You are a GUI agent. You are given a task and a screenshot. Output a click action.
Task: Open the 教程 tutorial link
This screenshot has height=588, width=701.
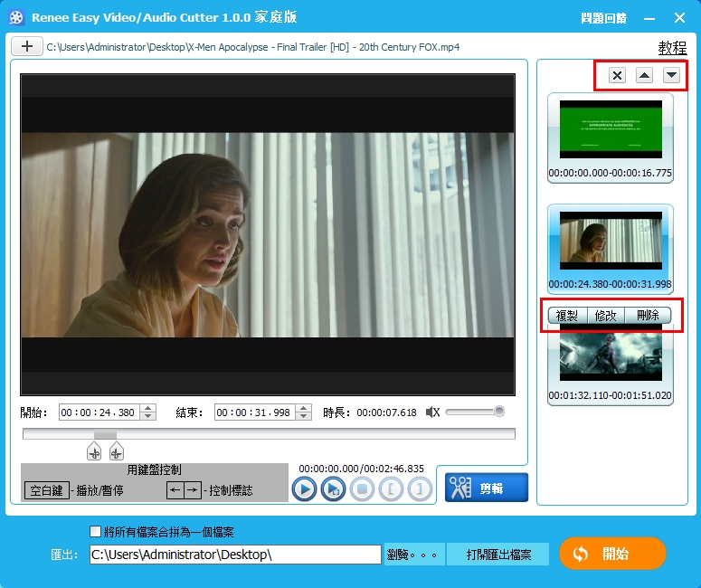672,47
